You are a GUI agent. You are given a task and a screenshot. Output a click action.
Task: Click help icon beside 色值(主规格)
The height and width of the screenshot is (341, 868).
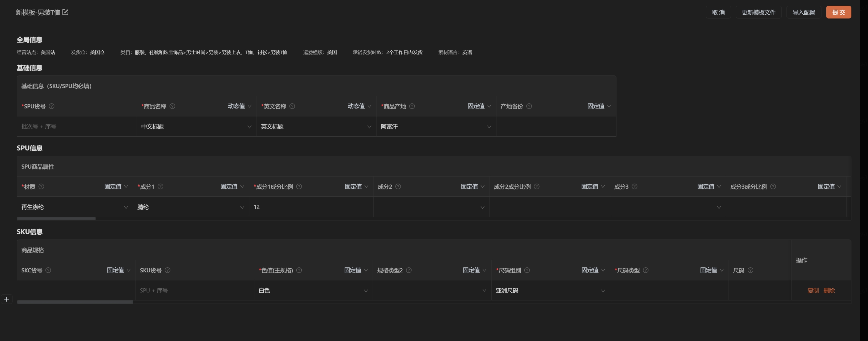click(x=299, y=270)
